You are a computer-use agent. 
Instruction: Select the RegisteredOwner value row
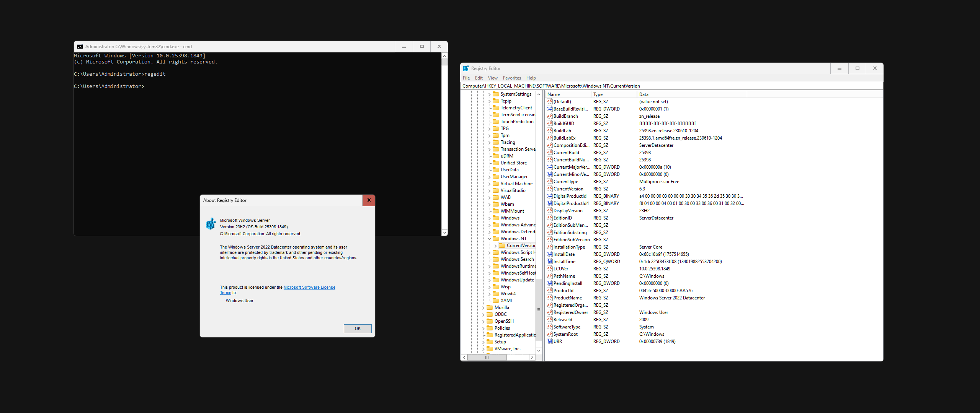(646, 312)
